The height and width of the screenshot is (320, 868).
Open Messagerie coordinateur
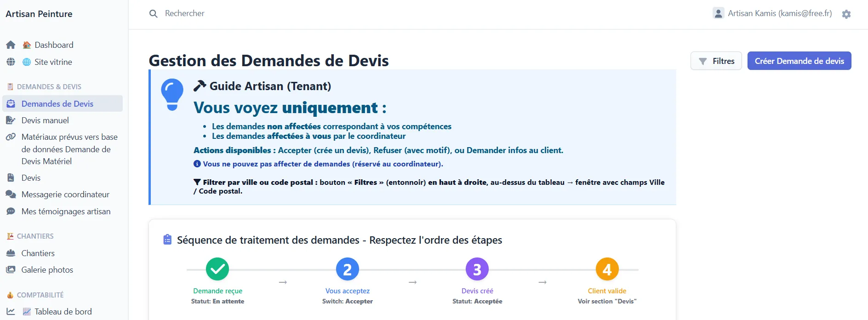pos(65,194)
